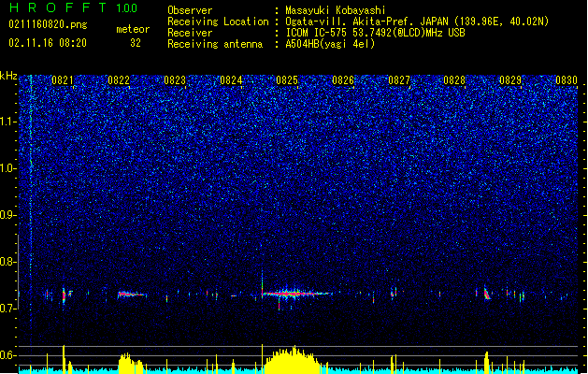This screenshot has width=588, height=374.
Task: Click the Ogata-vill. Akita-Pref. JAPAN location text
Action: (x=417, y=22)
